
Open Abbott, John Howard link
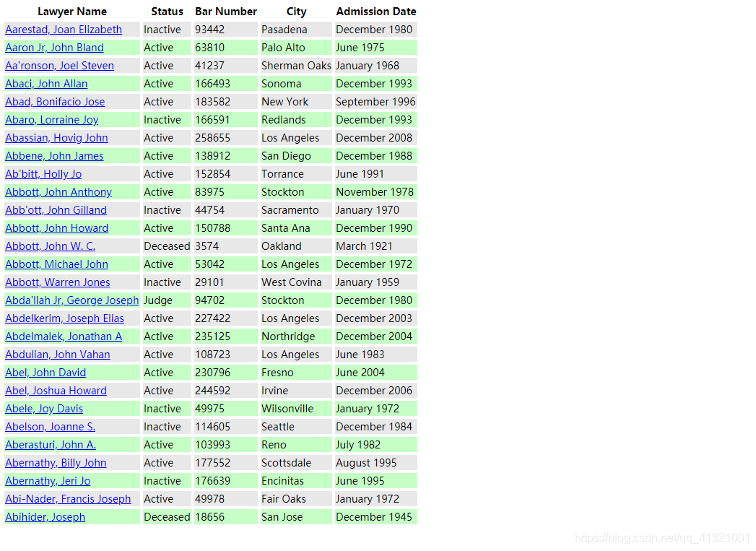57,228
